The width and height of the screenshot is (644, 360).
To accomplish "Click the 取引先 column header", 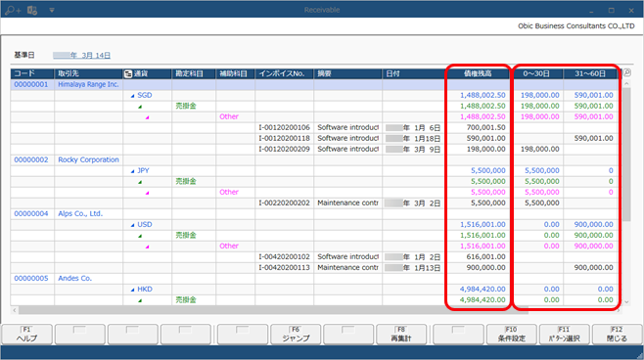I will pos(88,73).
